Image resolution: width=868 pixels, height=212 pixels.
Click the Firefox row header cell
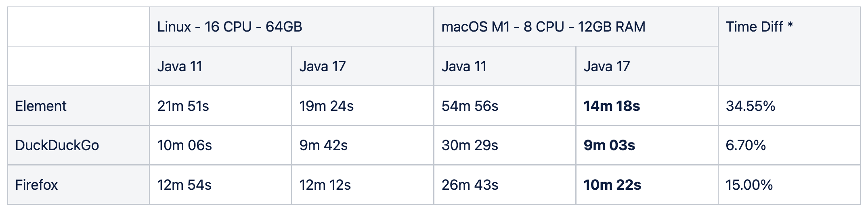click(78, 185)
